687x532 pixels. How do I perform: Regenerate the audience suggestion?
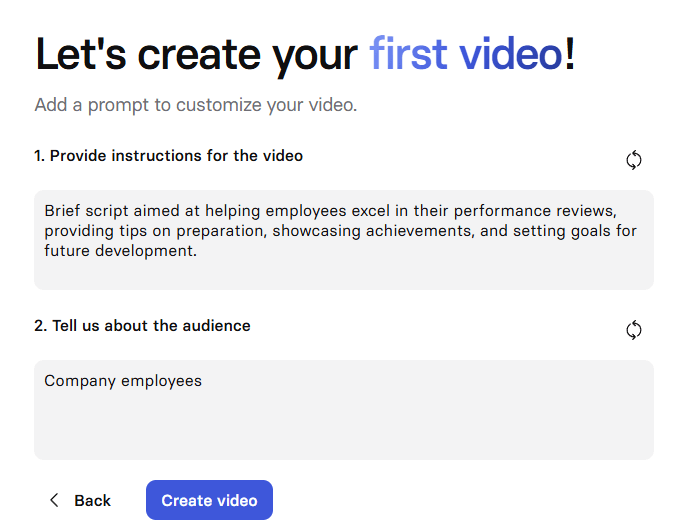[x=634, y=330]
